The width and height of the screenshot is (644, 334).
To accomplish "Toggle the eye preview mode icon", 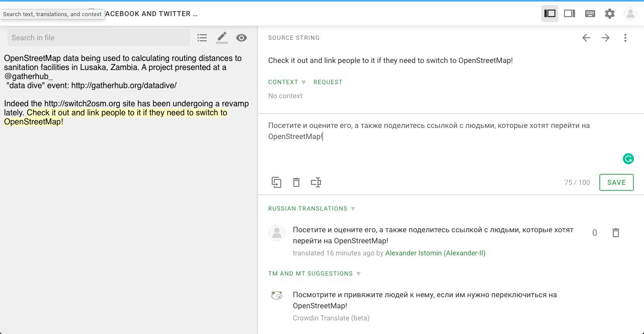I will [x=242, y=38].
